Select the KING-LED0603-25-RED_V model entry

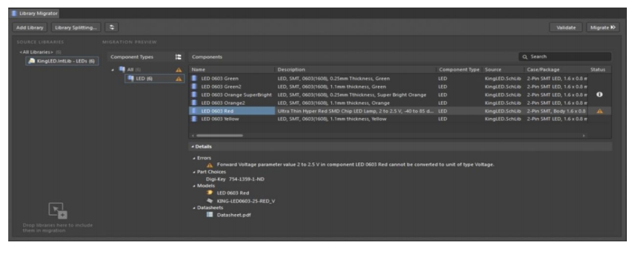click(x=246, y=201)
